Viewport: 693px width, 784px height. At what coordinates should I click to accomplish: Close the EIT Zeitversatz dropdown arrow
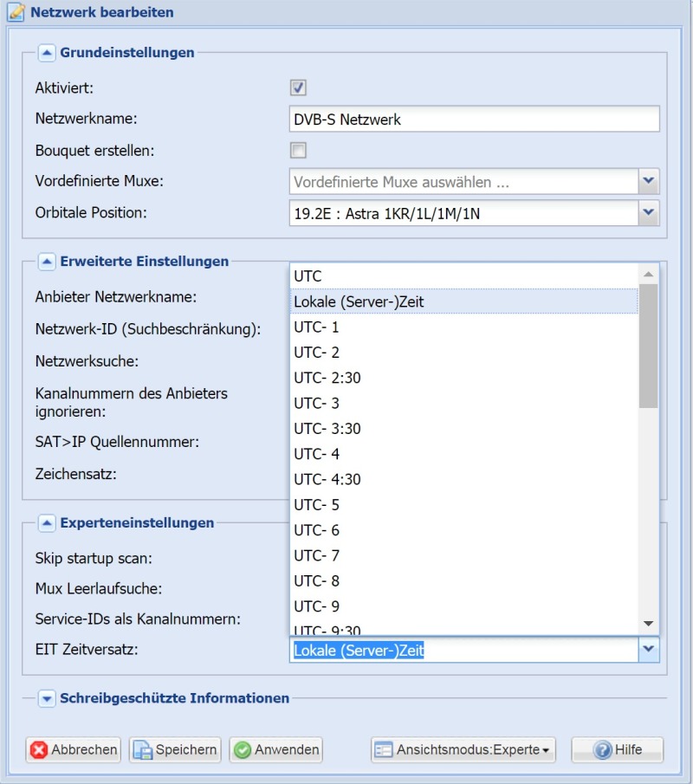click(x=649, y=650)
